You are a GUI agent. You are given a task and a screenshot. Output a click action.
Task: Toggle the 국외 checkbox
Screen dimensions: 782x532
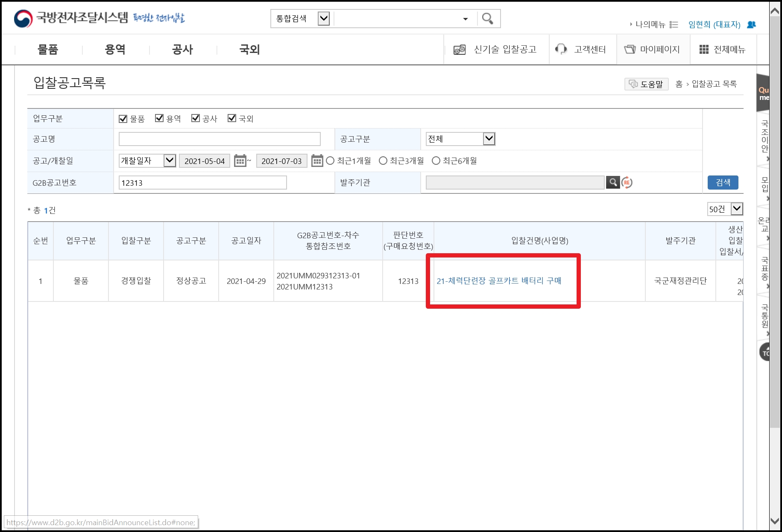tap(232, 118)
